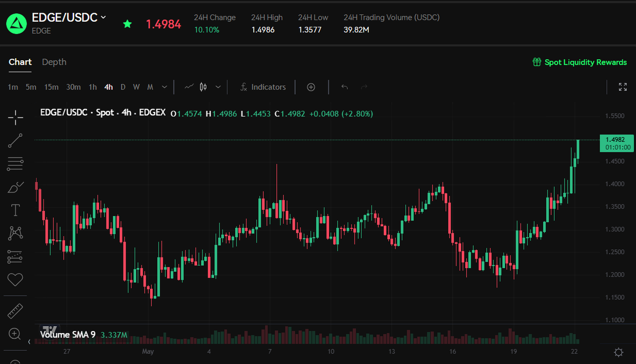
Task: Select the D daily timeframe
Action: click(123, 87)
